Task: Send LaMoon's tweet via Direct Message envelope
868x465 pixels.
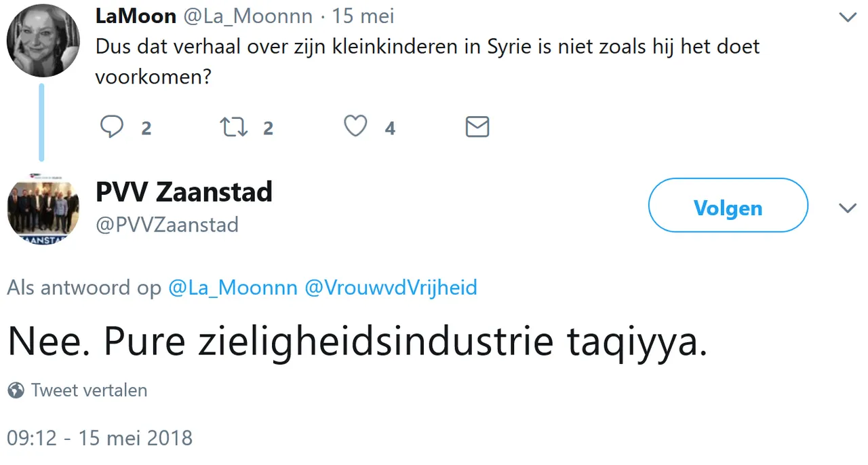Action: click(x=477, y=126)
